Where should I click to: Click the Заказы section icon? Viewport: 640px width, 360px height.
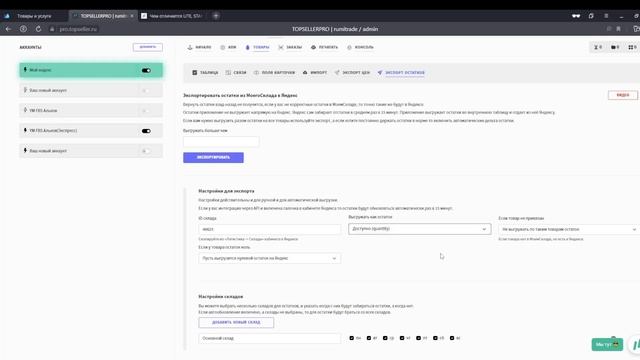click(x=281, y=47)
